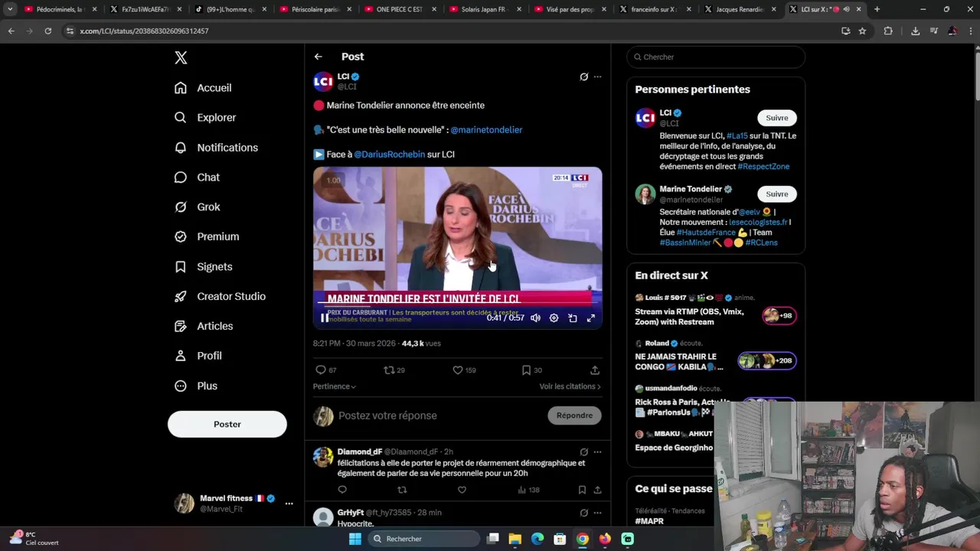Open the Explorer page

tap(205, 118)
